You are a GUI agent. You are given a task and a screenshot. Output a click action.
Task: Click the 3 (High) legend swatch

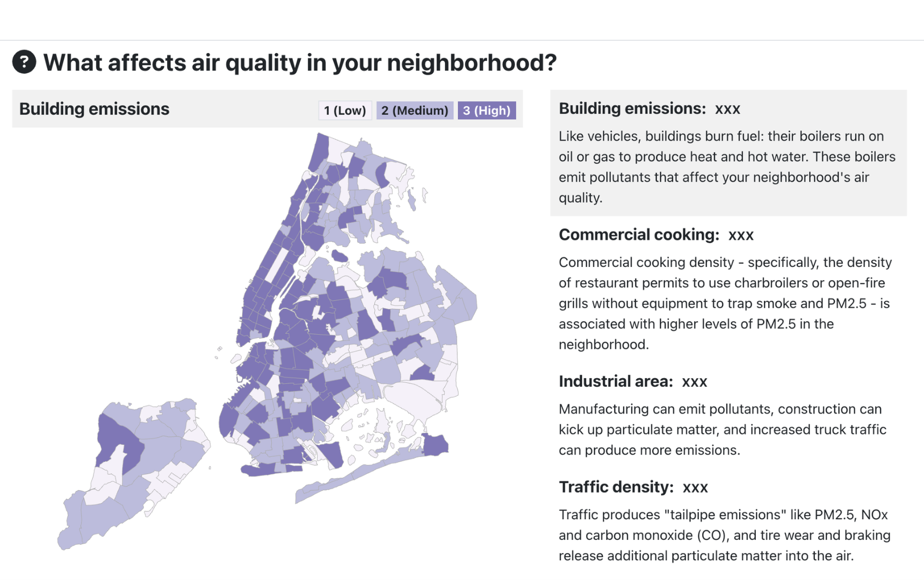pos(487,111)
